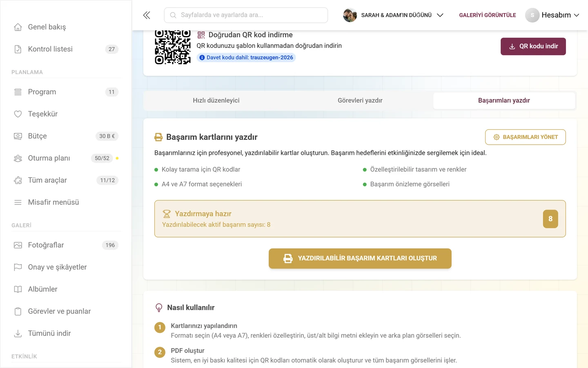Click the 30 B € badge on Bütçe
Image resolution: width=588 pixels, height=368 pixels.
click(107, 136)
